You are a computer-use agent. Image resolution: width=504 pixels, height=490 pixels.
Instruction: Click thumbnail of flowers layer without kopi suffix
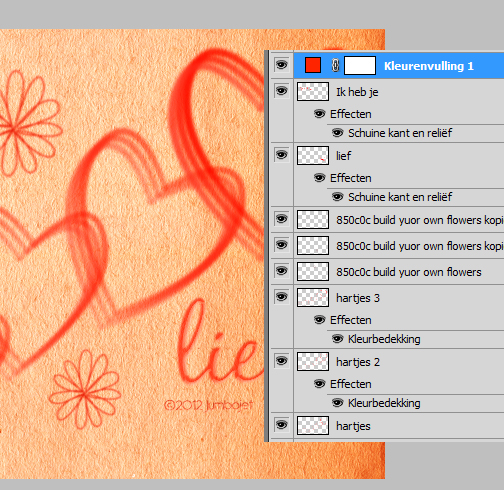click(313, 271)
